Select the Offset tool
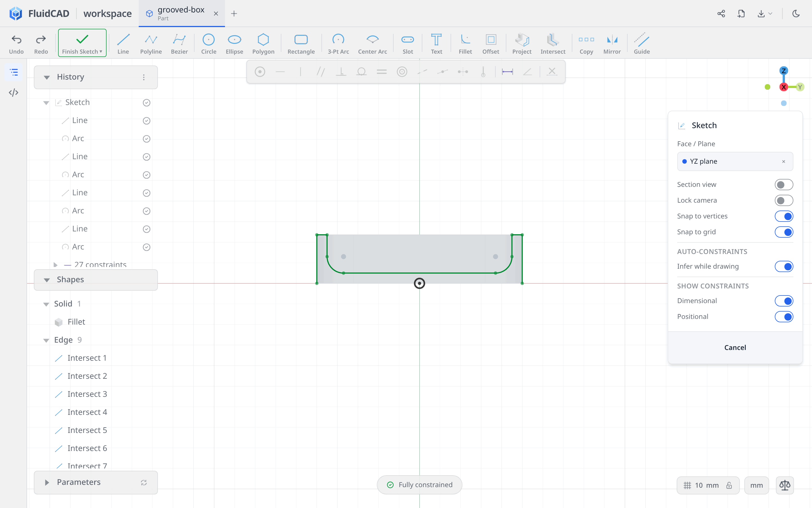This screenshot has width=812, height=508. pos(491,44)
